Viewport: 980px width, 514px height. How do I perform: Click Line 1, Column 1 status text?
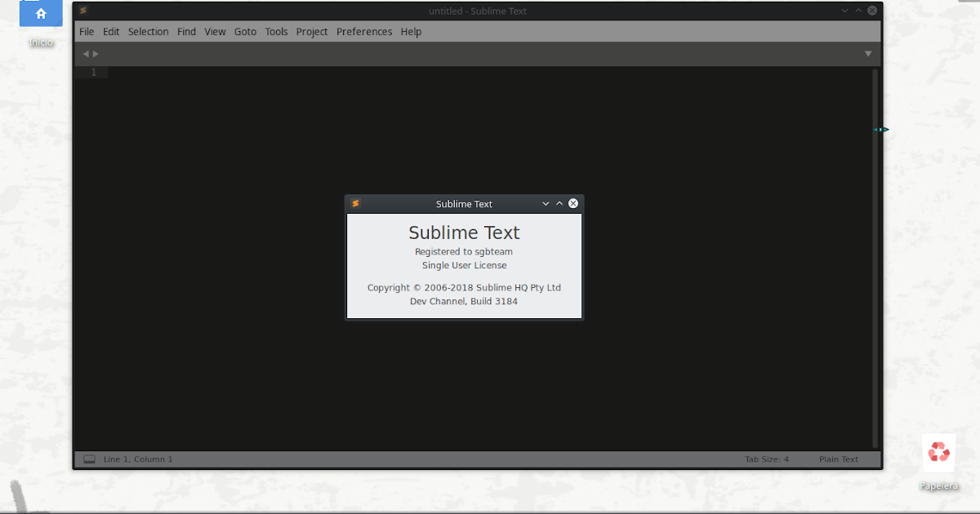tap(138, 459)
